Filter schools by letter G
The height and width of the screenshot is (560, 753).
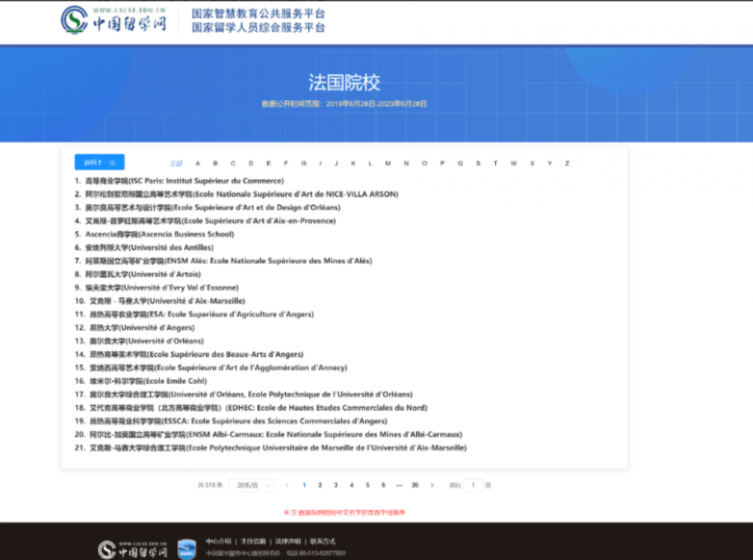point(303,164)
